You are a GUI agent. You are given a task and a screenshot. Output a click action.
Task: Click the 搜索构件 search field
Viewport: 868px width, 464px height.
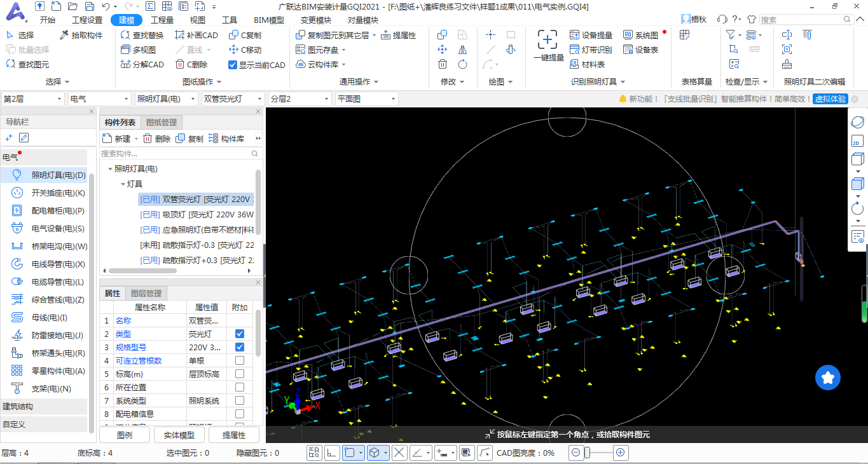click(x=181, y=154)
